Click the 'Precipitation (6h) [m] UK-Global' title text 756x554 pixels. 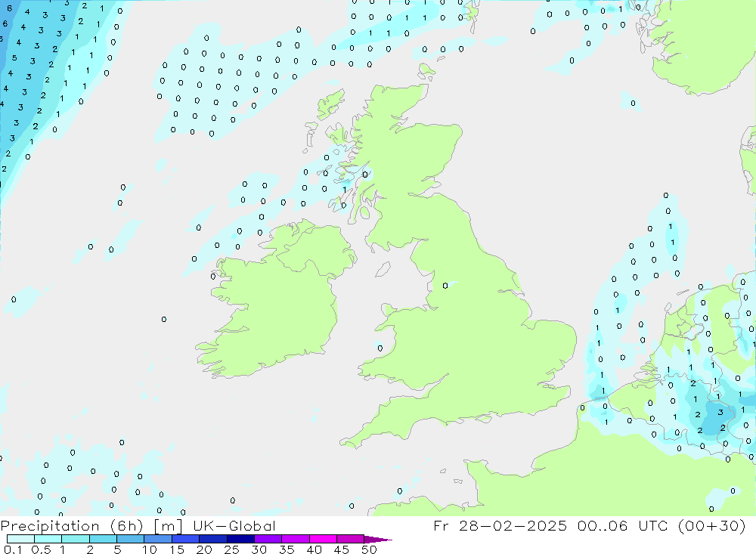click(x=138, y=526)
